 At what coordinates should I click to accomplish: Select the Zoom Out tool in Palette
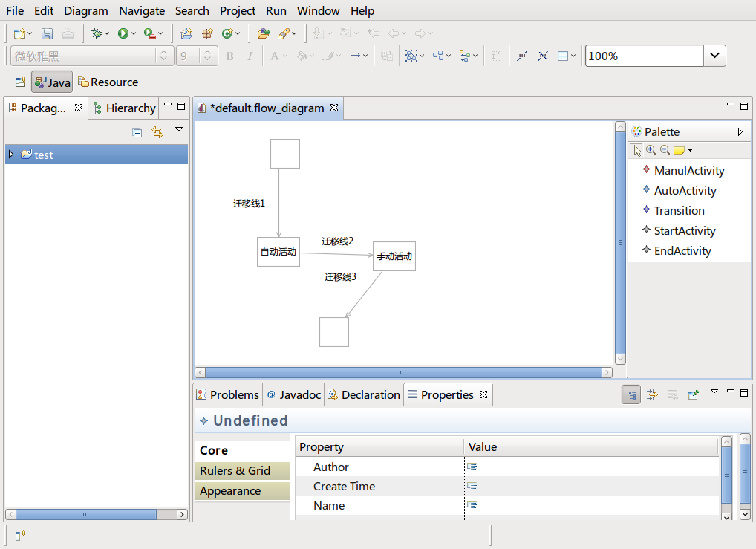(665, 150)
